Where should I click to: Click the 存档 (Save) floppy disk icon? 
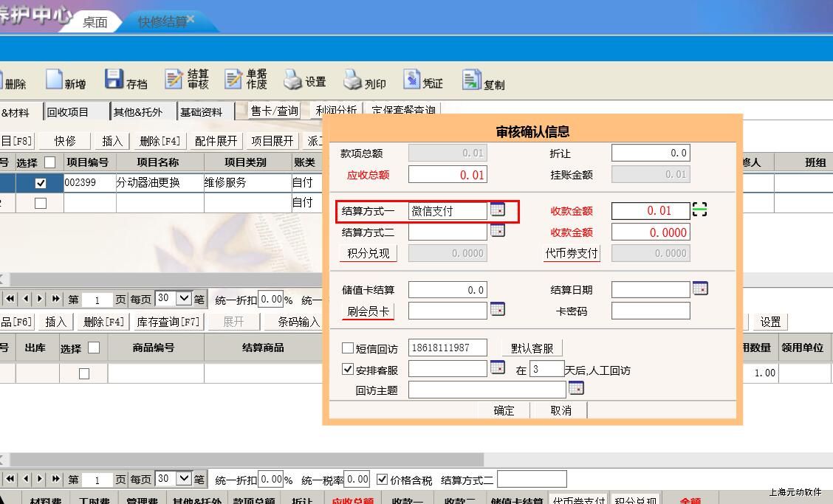(114, 80)
